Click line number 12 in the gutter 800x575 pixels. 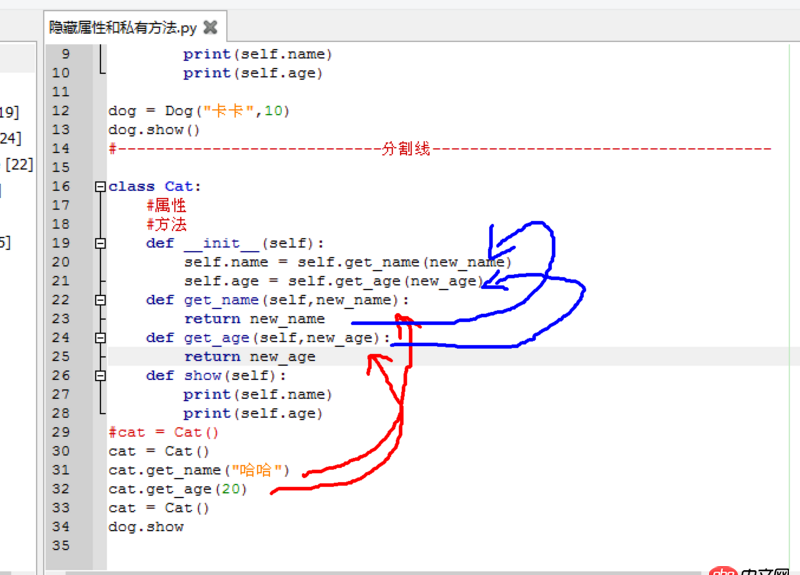(x=61, y=111)
